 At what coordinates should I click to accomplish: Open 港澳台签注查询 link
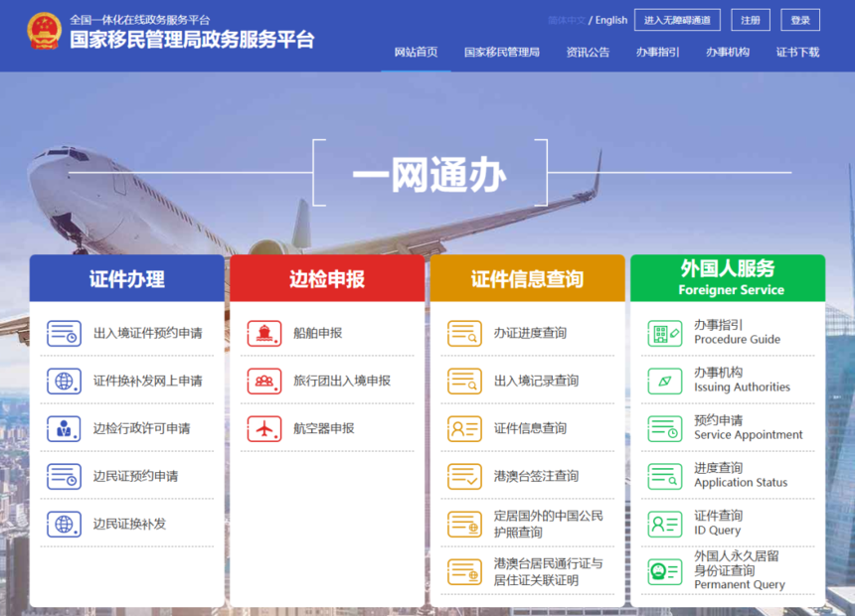536,477
